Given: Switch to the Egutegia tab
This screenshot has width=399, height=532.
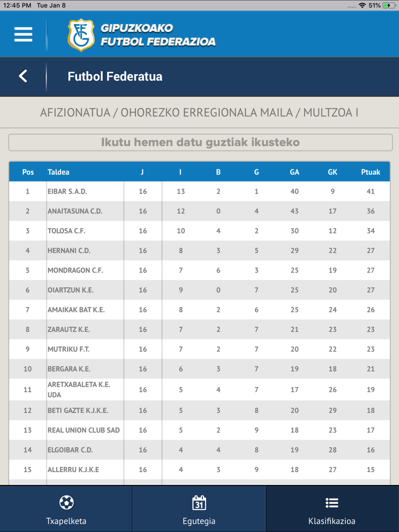Looking at the screenshot, I should click(x=199, y=509).
